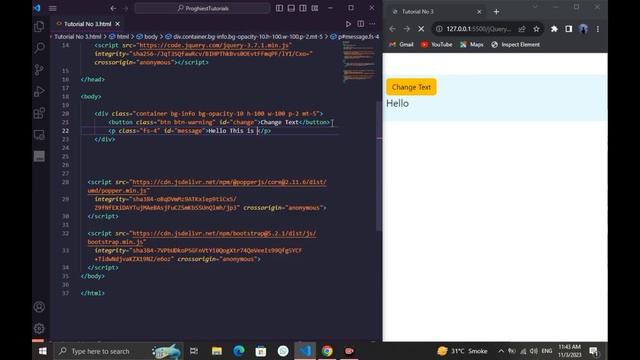The width and height of the screenshot is (640, 360).
Task: Go forward in VS Code editor history
Action: (x=126, y=8)
